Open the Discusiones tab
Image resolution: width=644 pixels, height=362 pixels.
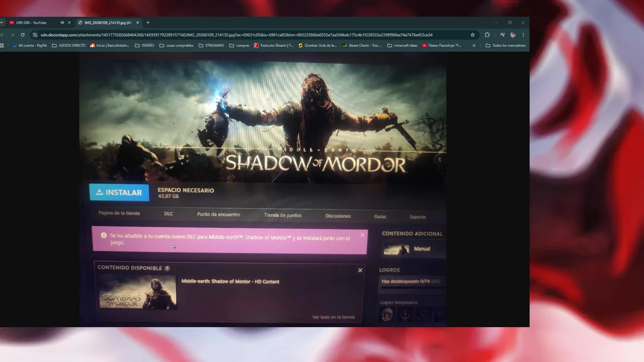pos(338,216)
